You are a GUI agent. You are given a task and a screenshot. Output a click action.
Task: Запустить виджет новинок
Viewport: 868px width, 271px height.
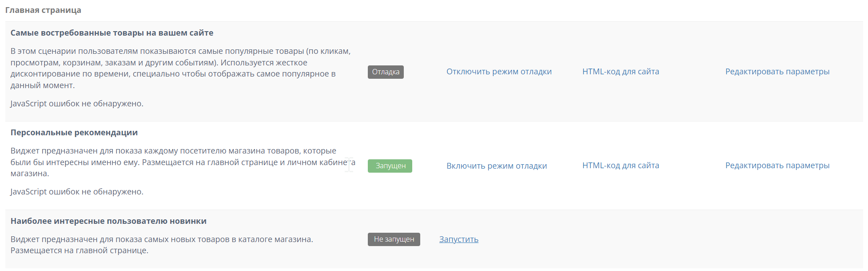point(458,239)
